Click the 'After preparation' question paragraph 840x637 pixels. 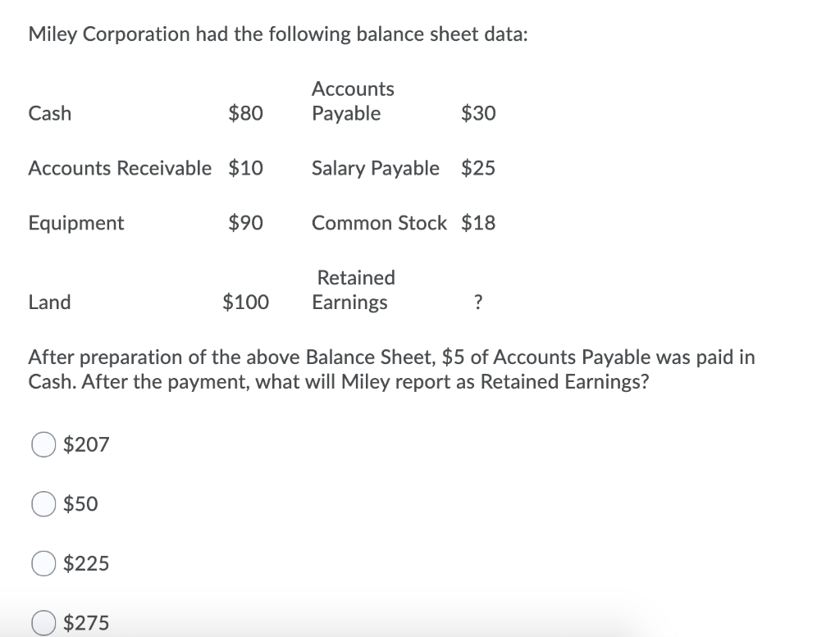[391, 370]
